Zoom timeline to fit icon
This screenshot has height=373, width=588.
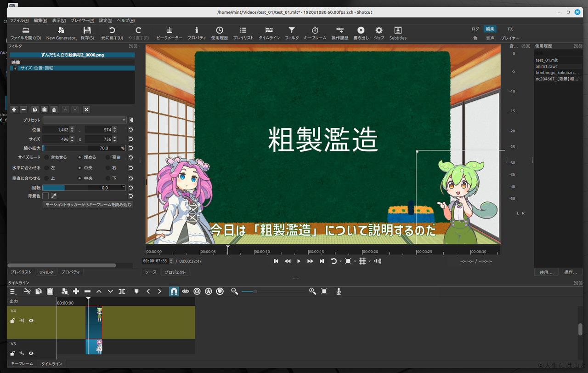324,291
